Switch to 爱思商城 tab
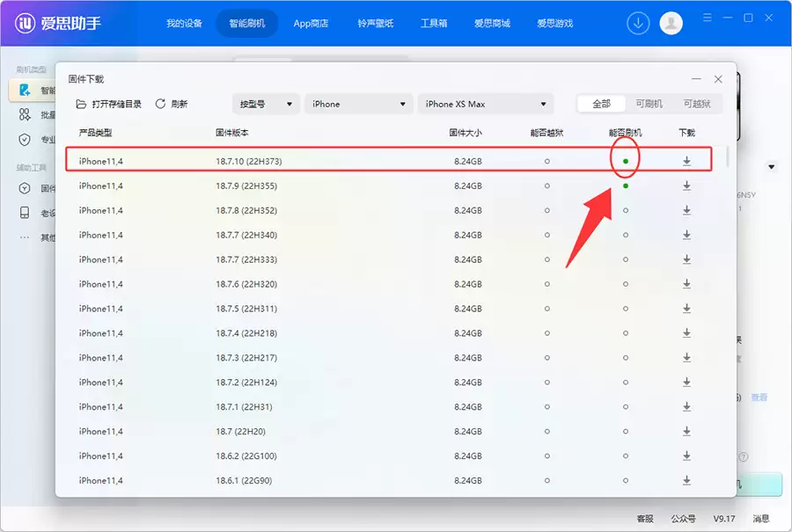Screen dimensions: 792x532 pos(492,23)
